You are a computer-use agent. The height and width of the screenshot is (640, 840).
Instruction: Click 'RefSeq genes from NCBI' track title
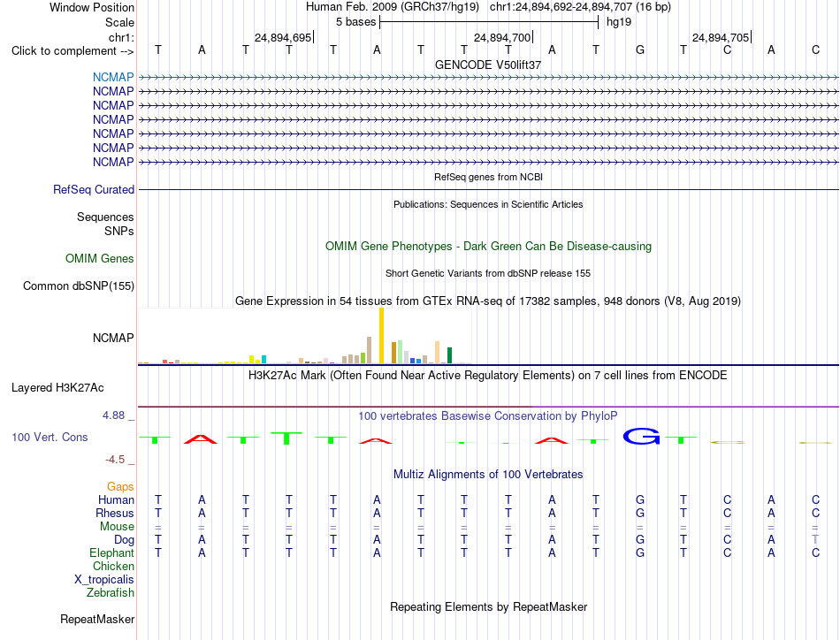[489, 177]
